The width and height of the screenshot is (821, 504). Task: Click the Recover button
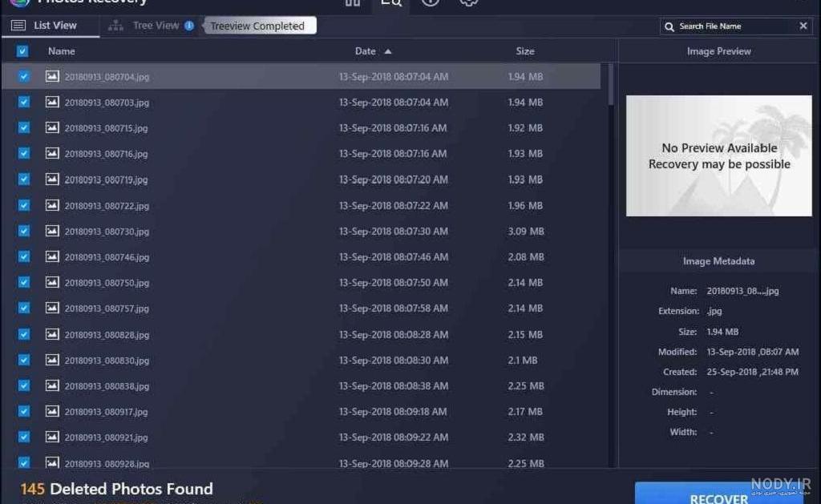pos(719,494)
